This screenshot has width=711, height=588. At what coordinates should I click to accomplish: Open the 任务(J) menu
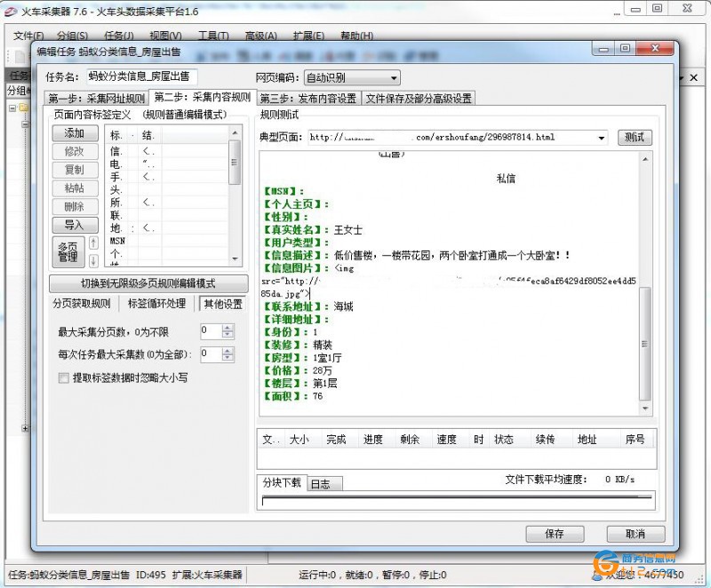coord(119,36)
